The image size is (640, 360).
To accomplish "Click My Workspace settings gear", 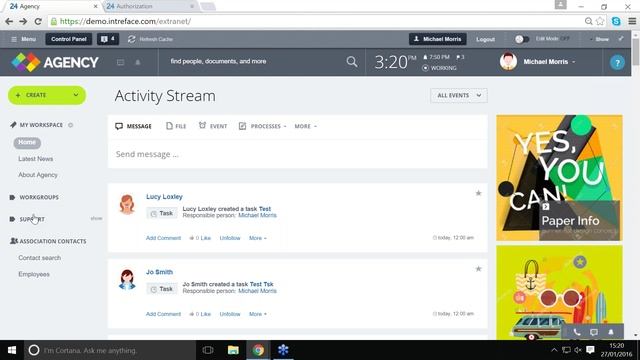I will (x=71, y=125).
